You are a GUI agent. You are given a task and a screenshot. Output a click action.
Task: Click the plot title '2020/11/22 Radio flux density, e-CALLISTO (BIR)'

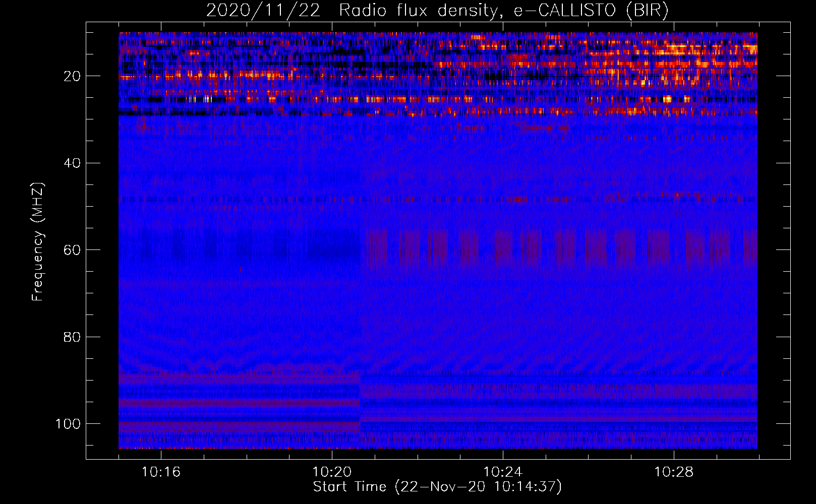[437, 10]
